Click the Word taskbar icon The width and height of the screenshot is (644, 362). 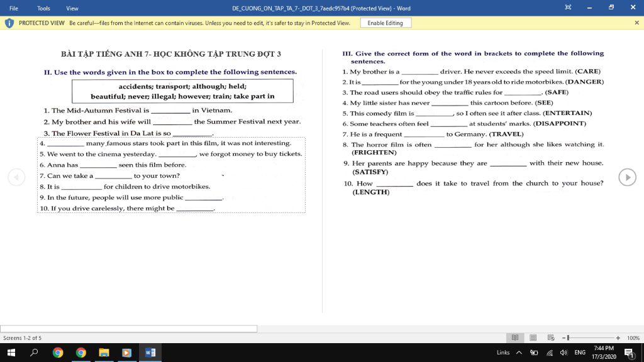coord(150,353)
